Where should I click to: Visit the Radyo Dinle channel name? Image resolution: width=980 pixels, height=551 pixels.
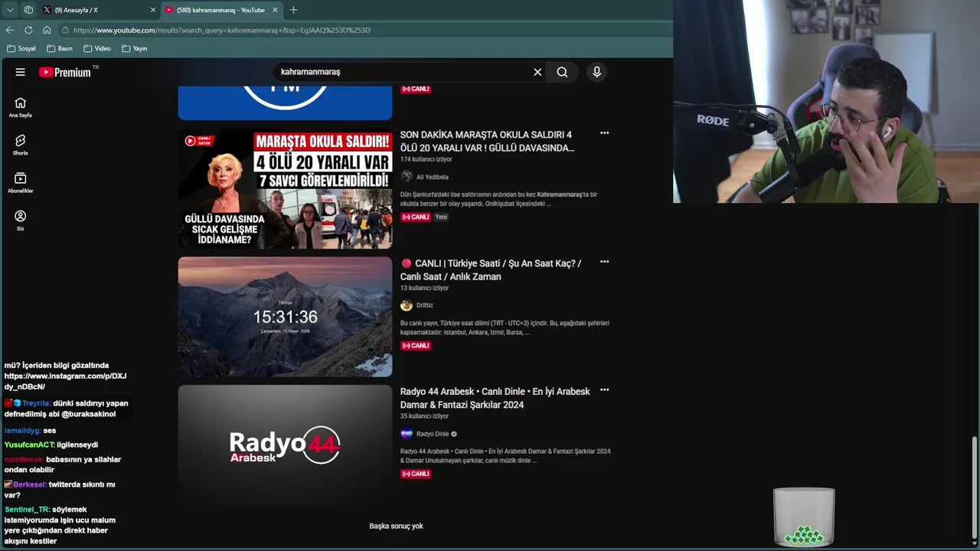(433, 434)
